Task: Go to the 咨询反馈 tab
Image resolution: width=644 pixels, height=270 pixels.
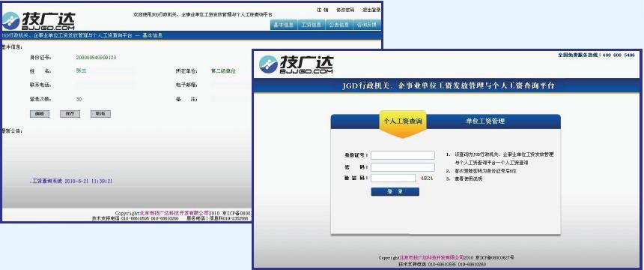Action: (367, 25)
